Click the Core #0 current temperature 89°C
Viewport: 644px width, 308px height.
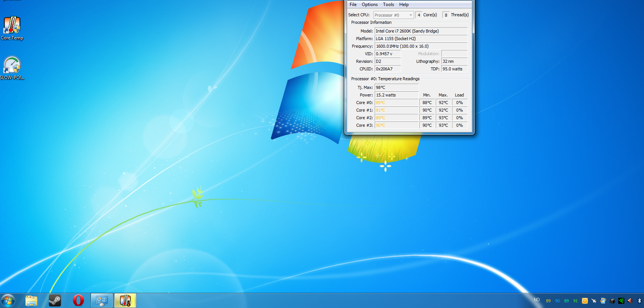397,103
